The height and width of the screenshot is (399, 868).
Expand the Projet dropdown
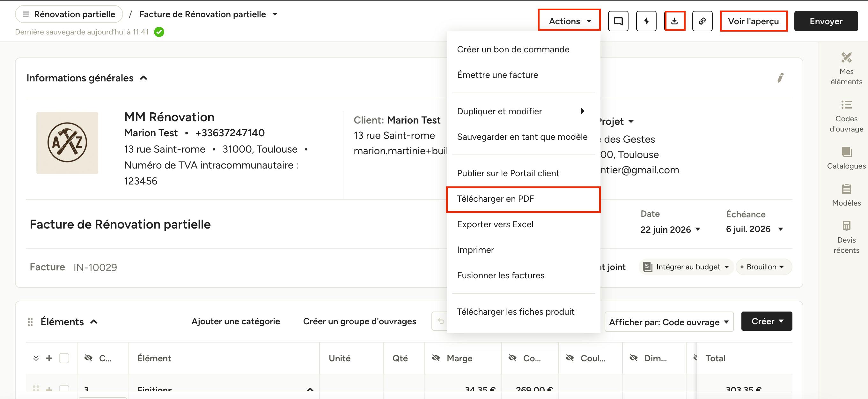(x=631, y=121)
